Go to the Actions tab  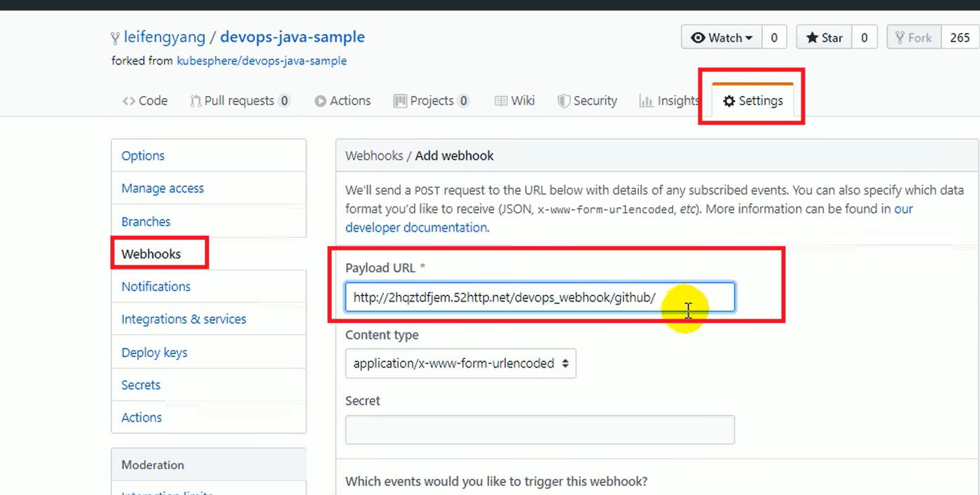coord(343,101)
